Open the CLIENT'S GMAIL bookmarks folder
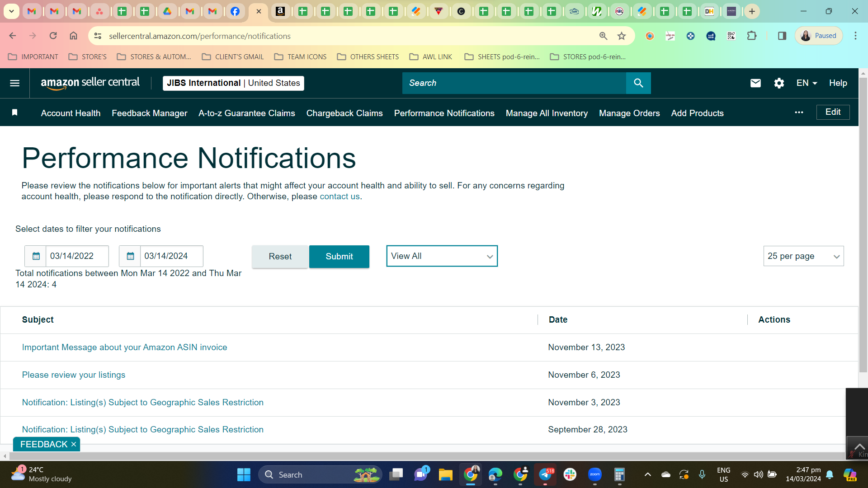 233,57
